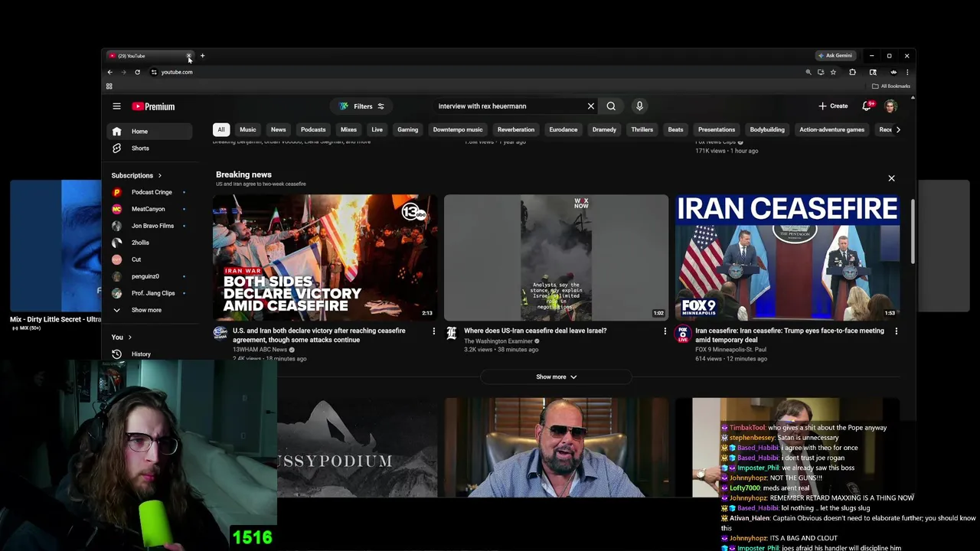
Task: Open the Podcast Cringe subscription
Action: [148, 192]
